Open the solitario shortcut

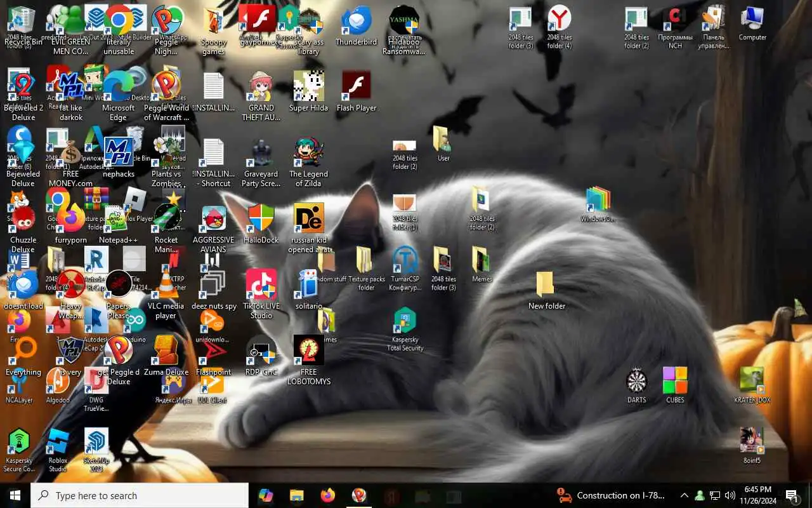(308, 290)
